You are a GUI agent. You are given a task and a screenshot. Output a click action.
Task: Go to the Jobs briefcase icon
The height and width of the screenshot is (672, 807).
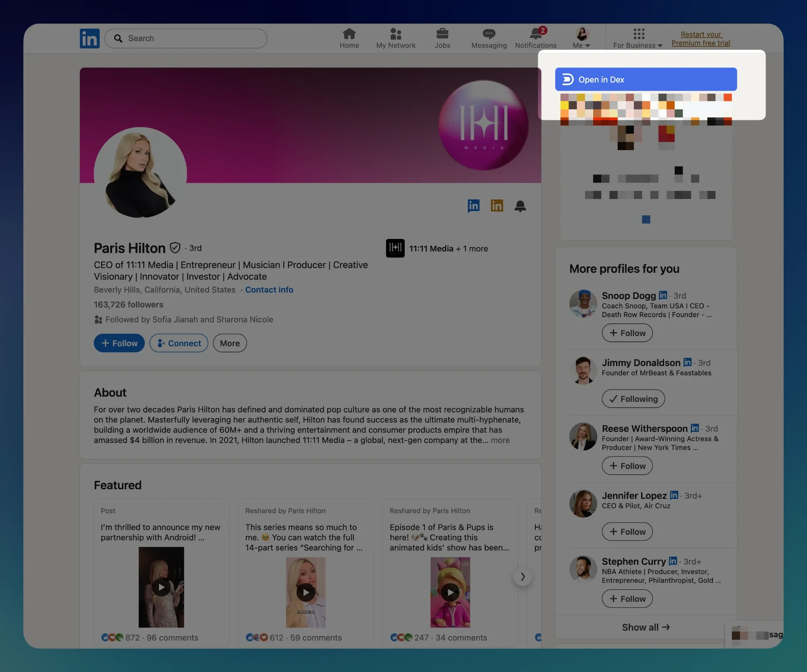pyautogui.click(x=442, y=39)
